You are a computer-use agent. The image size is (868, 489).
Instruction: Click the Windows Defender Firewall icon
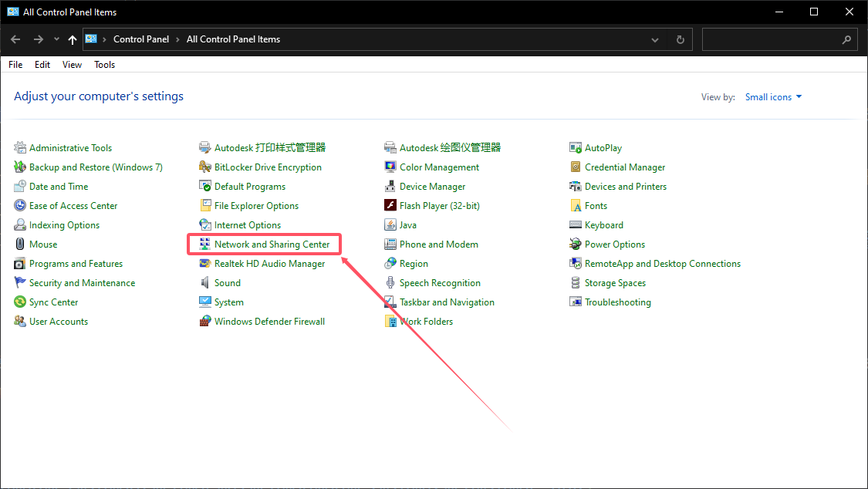[x=204, y=322]
